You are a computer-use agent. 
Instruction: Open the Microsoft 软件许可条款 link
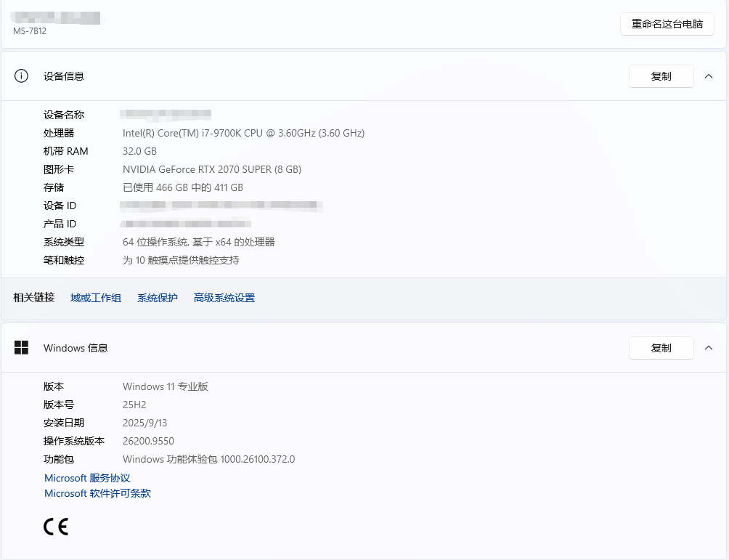coord(97,493)
